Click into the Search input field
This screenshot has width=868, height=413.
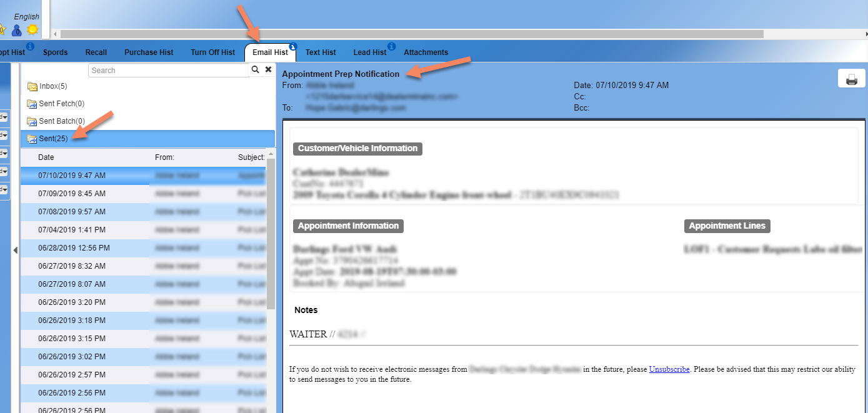168,71
